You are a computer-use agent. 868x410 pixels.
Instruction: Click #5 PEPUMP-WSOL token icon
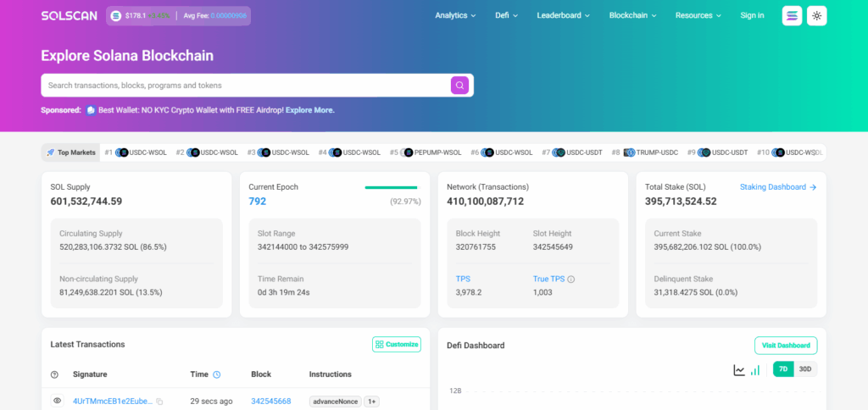(407, 152)
